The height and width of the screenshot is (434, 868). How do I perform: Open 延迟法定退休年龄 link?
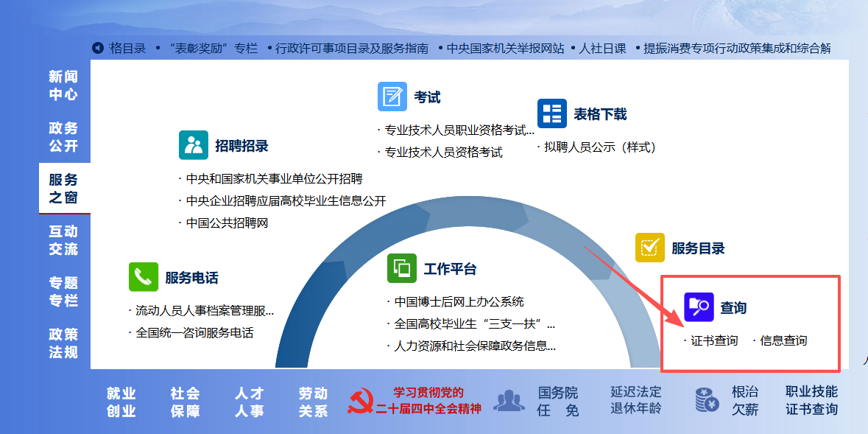coord(636,400)
